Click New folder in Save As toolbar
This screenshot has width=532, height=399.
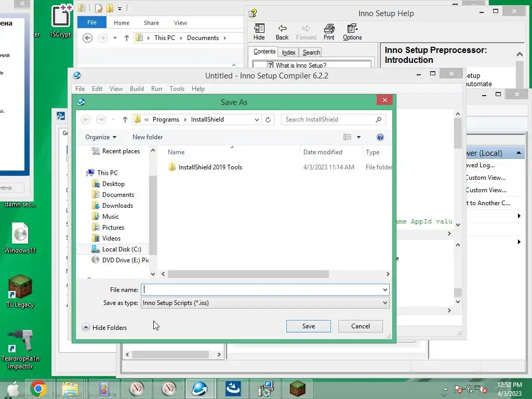coord(148,137)
